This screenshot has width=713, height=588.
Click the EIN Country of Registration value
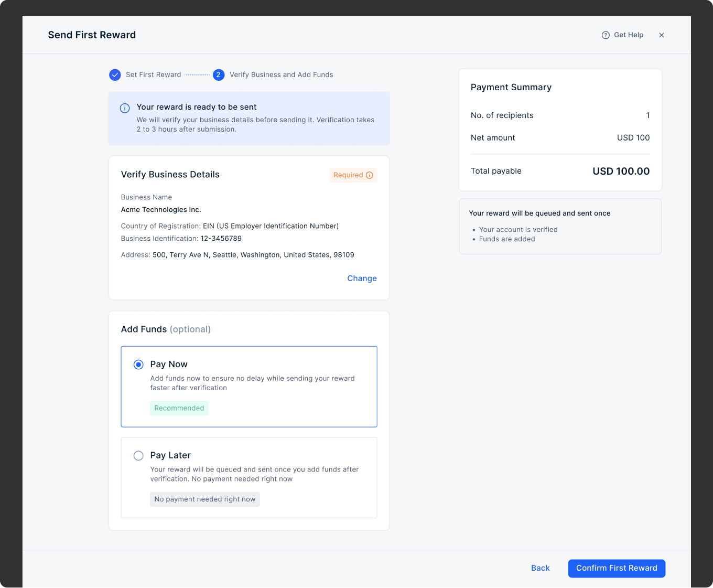point(271,226)
